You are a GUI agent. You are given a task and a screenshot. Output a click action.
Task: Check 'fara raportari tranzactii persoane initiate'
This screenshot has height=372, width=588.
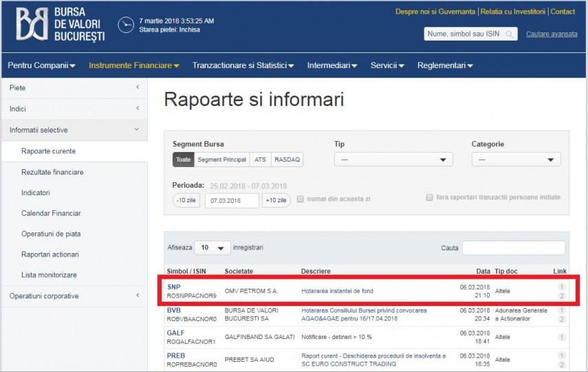coord(430,197)
